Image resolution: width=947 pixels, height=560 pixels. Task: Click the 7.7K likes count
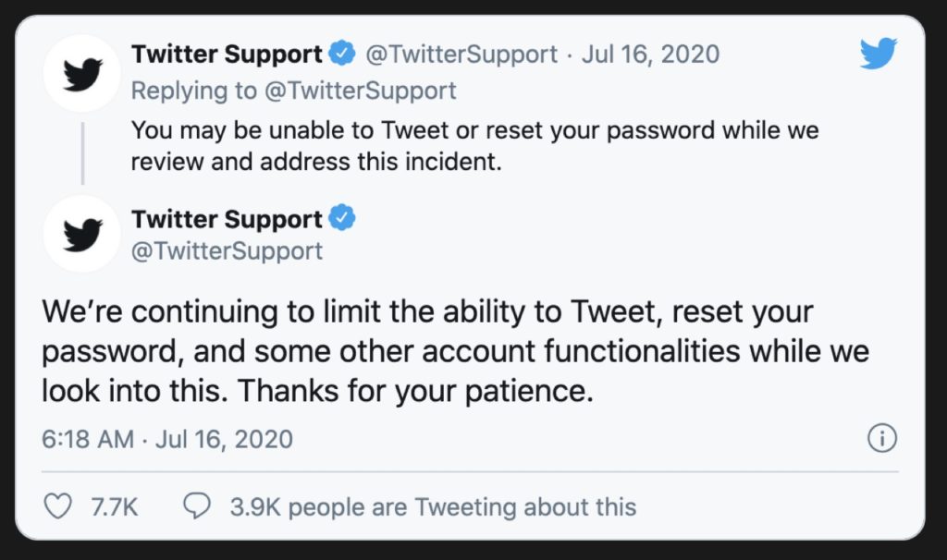point(116,506)
